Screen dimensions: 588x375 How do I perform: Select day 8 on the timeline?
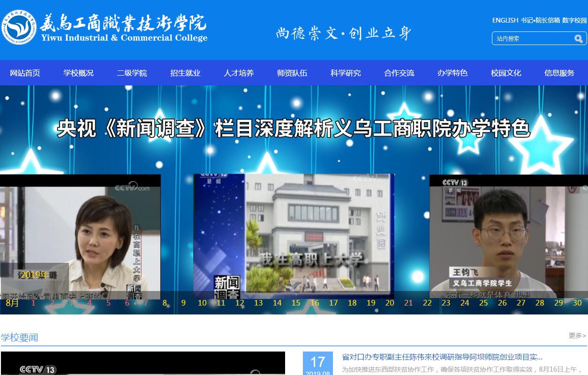[x=165, y=303]
